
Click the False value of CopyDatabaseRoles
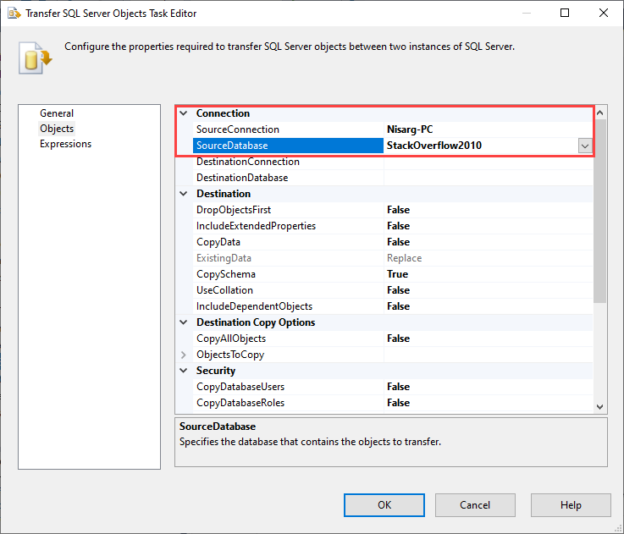(x=398, y=402)
